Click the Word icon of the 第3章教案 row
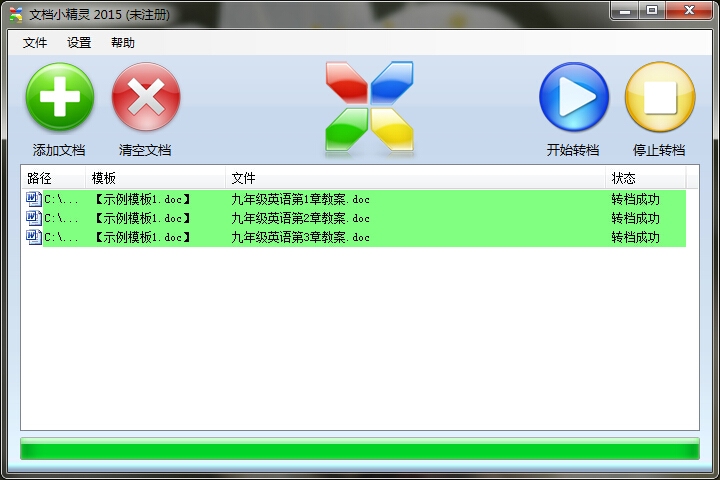The width and height of the screenshot is (720, 480). 34,237
